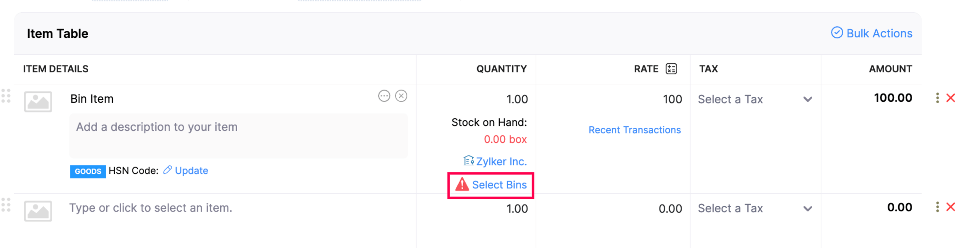Open the three-dot menu for Bin Item row

tap(937, 98)
